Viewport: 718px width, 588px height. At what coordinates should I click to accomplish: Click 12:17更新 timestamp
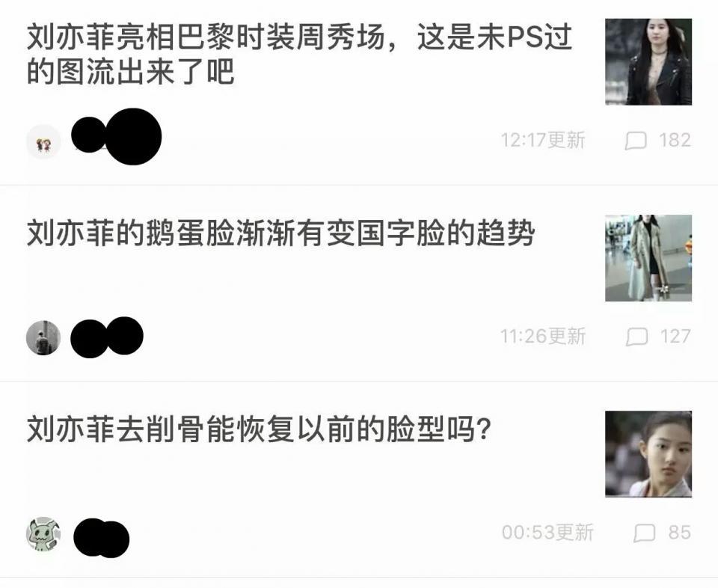(x=543, y=140)
